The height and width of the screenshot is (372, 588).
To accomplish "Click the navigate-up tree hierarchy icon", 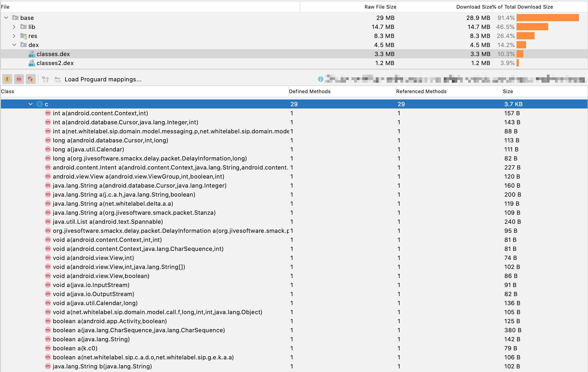I will (x=45, y=79).
